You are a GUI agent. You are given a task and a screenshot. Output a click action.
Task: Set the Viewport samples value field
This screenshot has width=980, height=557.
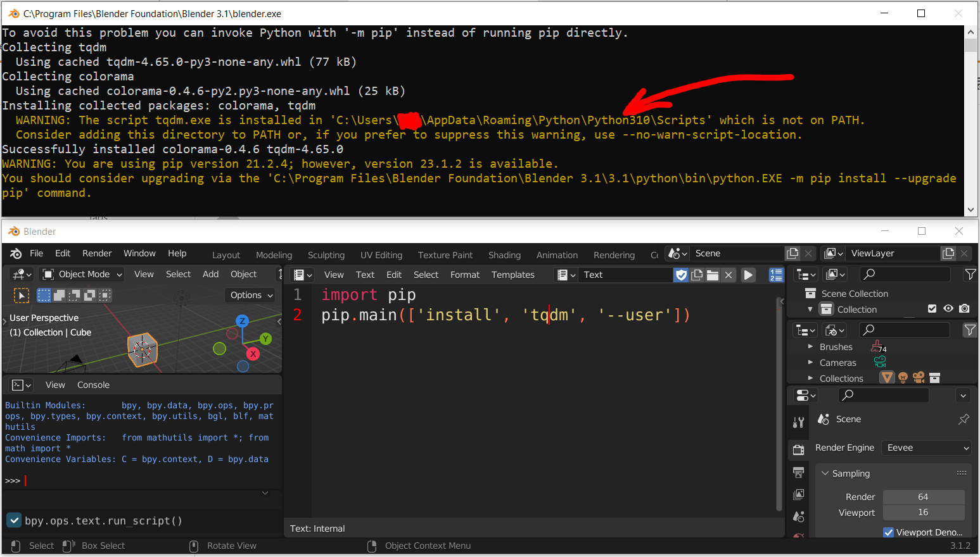(x=924, y=513)
